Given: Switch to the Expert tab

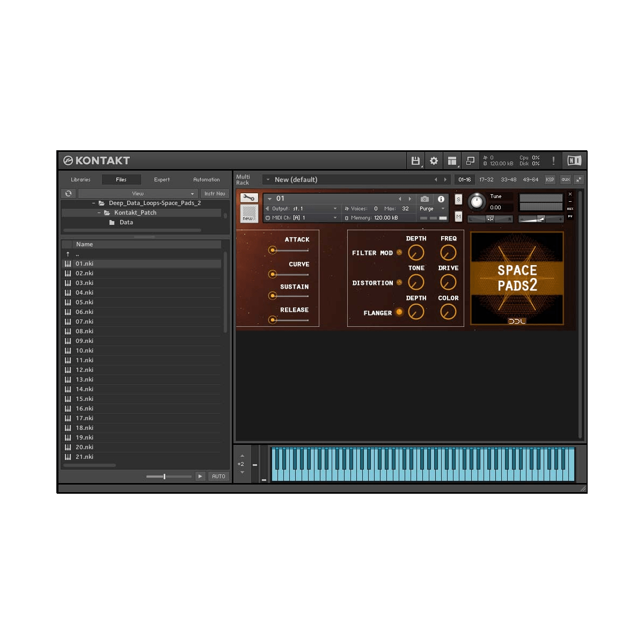Looking at the screenshot, I should [x=162, y=180].
